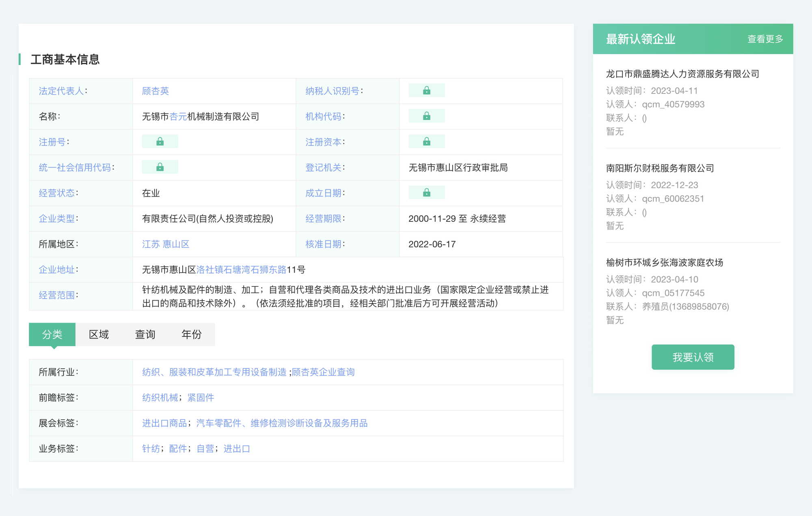The width and height of the screenshot is (812, 516).
Task: Click claimant qcm_05177545
Action: click(673, 293)
